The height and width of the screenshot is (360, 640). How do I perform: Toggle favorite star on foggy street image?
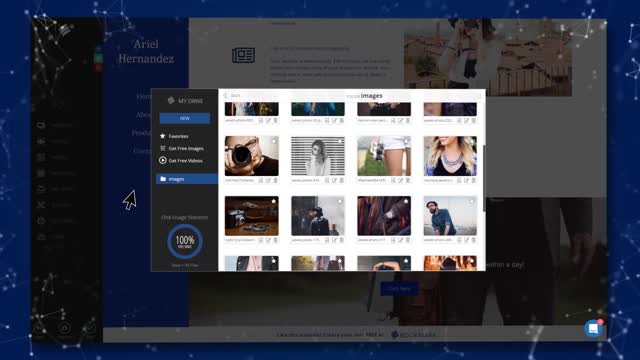coord(340,201)
